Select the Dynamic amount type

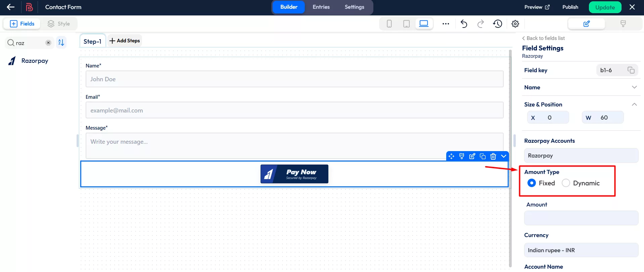566,183
